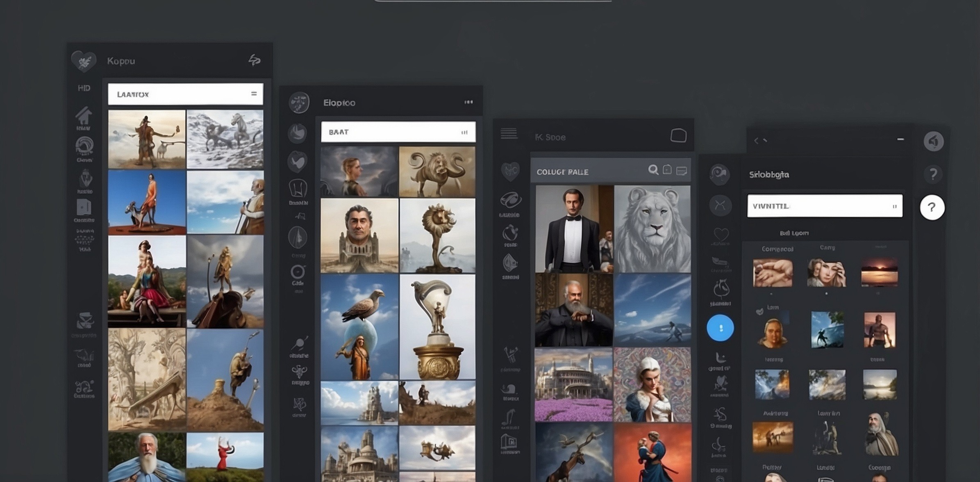Select the compass icon in Elopioo sidebar

298,237
